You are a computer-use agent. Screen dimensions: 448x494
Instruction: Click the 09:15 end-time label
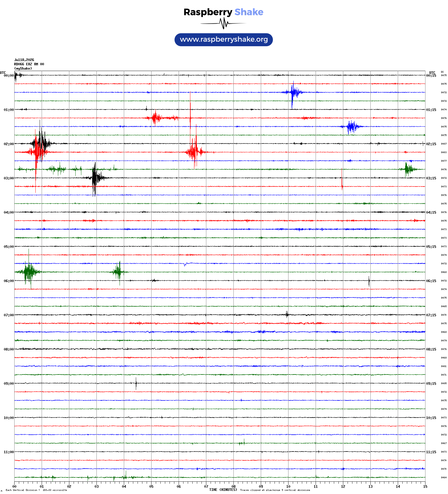431,384
